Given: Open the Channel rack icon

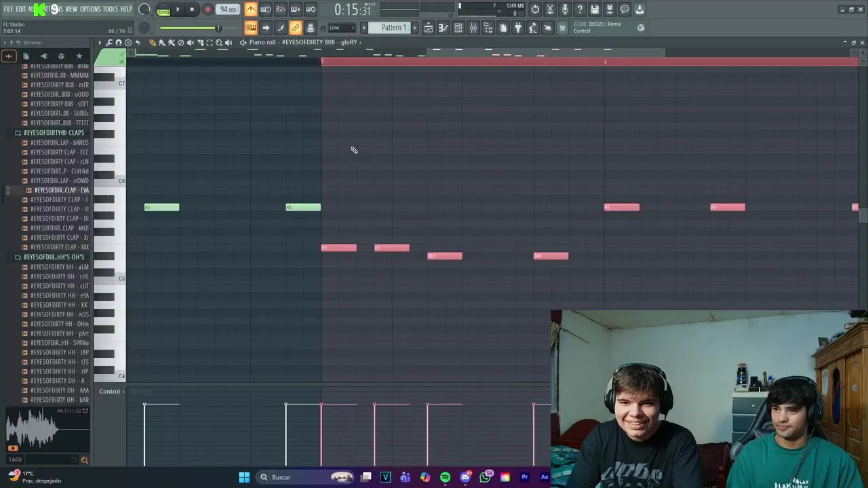Looking at the screenshot, I should 458,28.
